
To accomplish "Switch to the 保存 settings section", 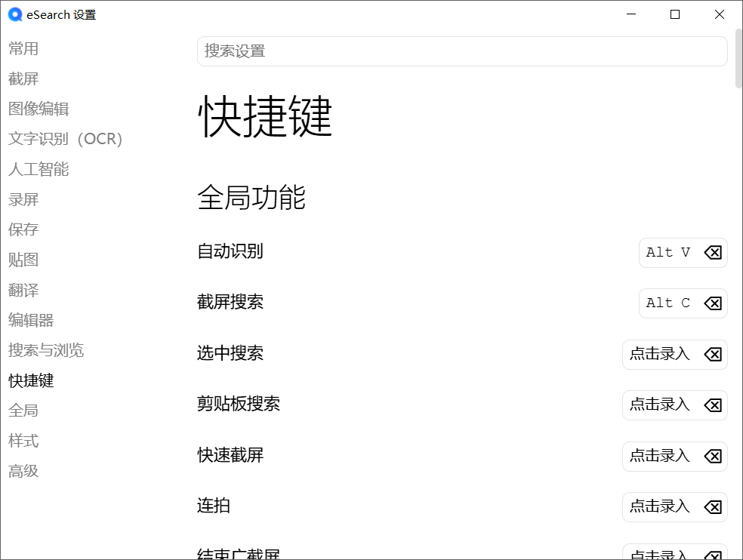I will pyautogui.click(x=23, y=229).
